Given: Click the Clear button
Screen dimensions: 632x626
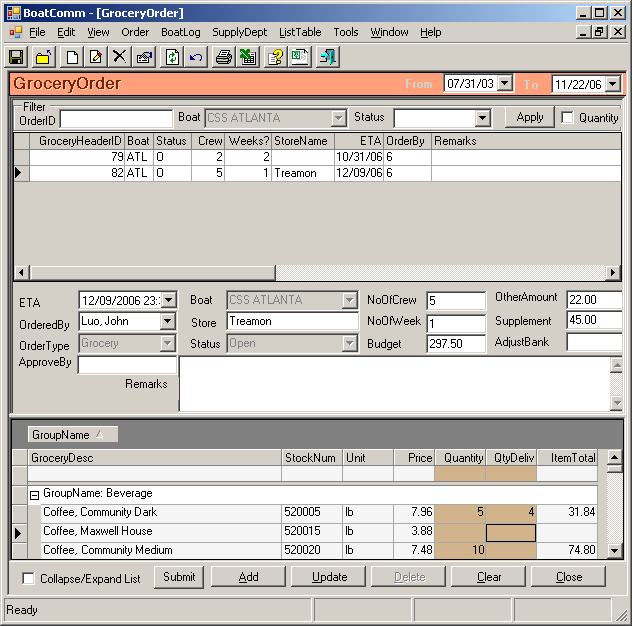Looking at the screenshot, I should point(489,577).
